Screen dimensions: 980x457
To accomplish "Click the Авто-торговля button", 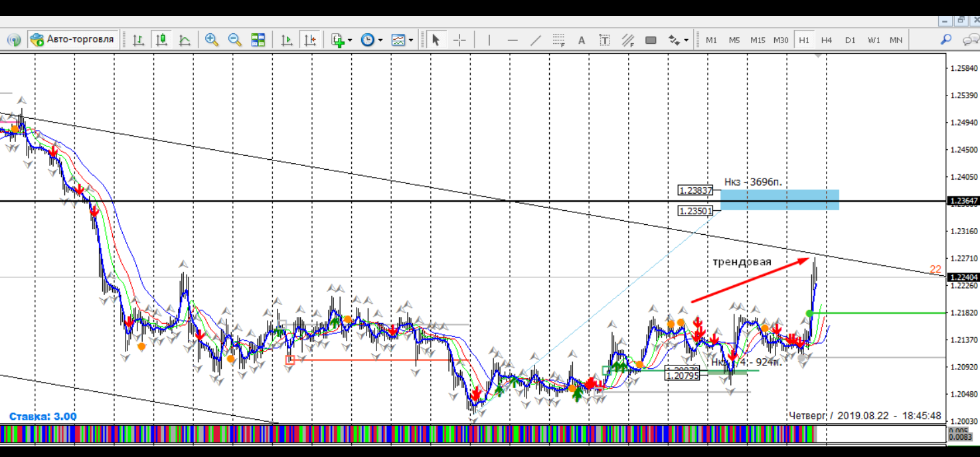I will point(74,40).
